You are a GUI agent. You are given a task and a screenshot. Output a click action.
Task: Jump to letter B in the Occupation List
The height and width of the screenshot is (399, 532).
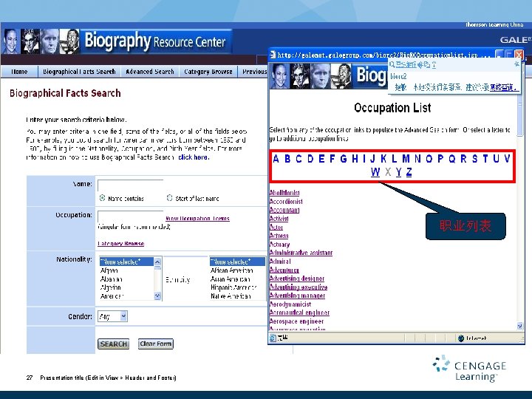(x=287, y=158)
